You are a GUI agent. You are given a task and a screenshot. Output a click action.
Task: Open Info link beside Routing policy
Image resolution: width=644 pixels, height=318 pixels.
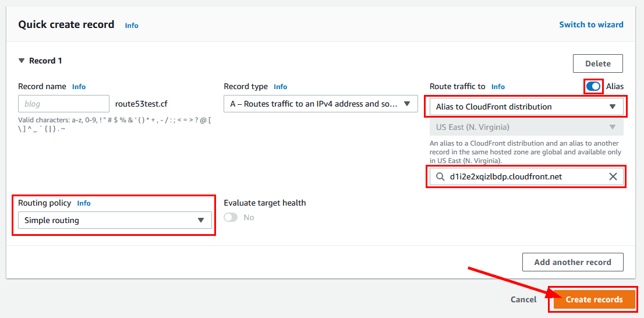coord(84,203)
